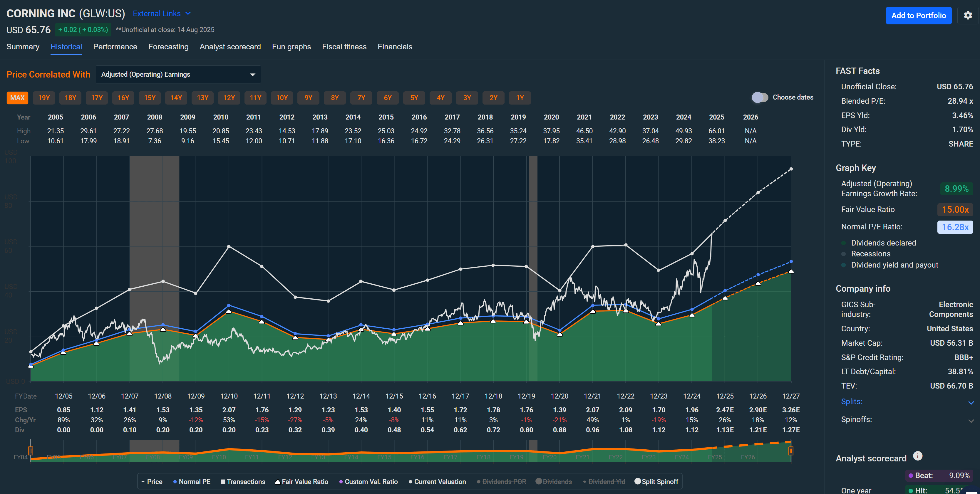Toggle the Choose dates switch
The height and width of the screenshot is (494, 980).
[x=760, y=97]
